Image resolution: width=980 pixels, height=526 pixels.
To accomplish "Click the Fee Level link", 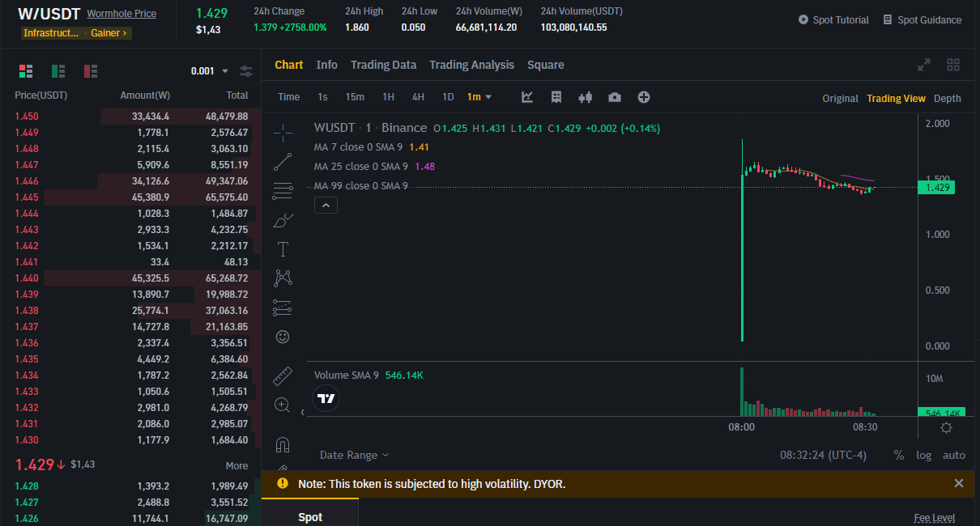I will [x=934, y=517].
